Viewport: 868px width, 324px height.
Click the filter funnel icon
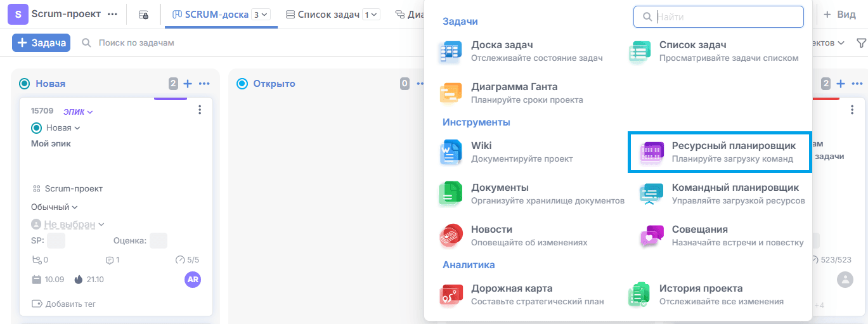pos(861,43)
